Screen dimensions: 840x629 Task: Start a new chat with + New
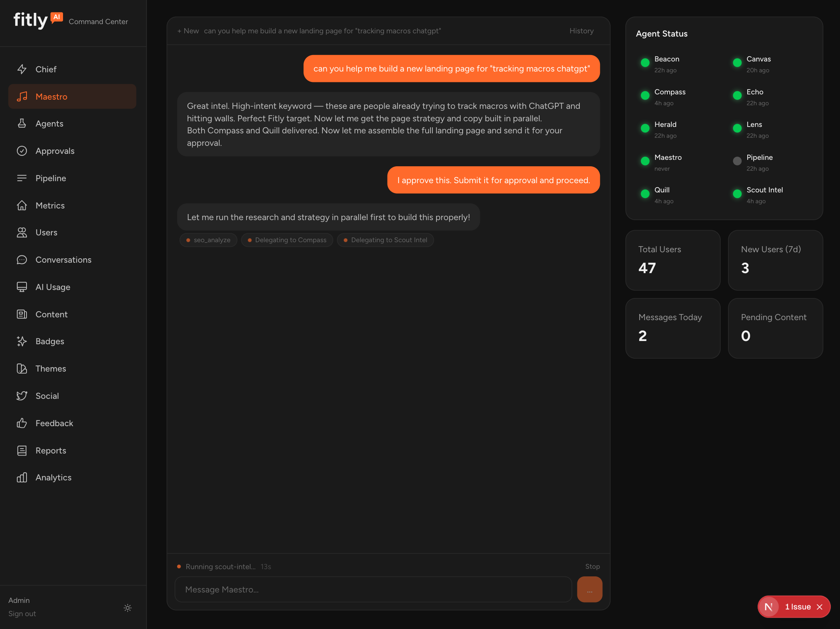click(x=188, y=31)
